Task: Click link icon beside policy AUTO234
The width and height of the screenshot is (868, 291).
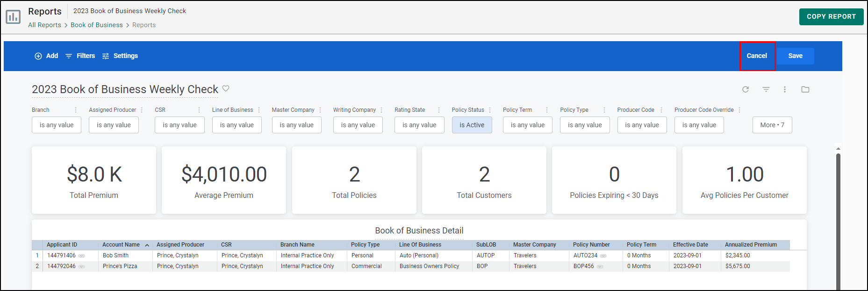Action: point(603,256)
